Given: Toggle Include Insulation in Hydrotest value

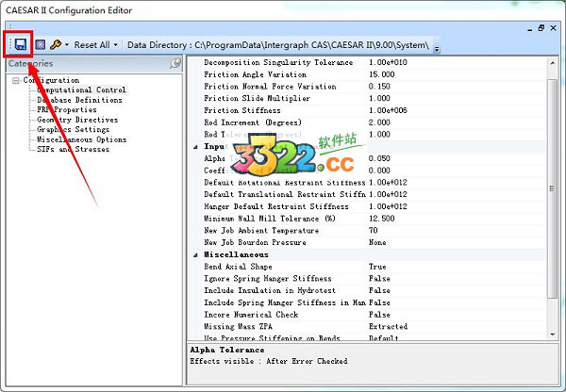Looking at the screenshot, I should pyautogui.click(x=379, y=290).
